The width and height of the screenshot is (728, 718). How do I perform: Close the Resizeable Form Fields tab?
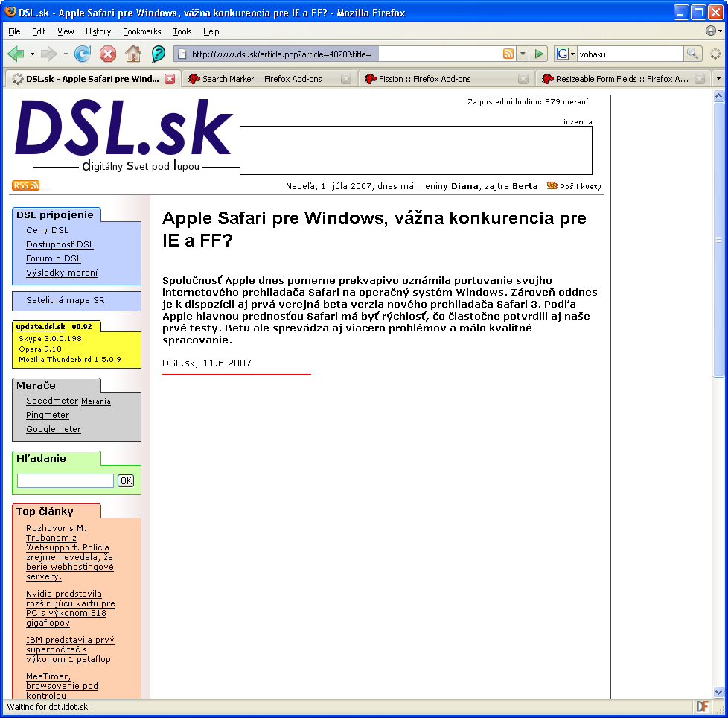700,79
